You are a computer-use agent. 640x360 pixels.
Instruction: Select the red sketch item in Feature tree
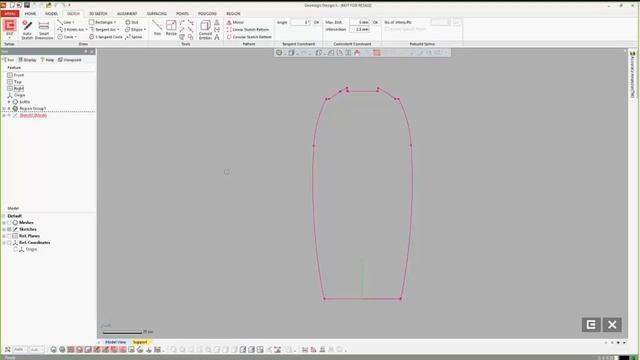point(33,116)
